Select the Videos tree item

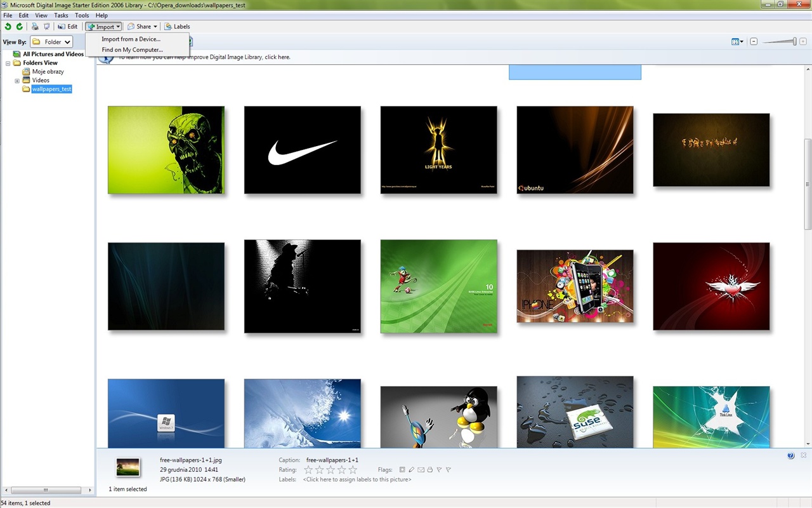pyautogui.click(x=41, y=81)
